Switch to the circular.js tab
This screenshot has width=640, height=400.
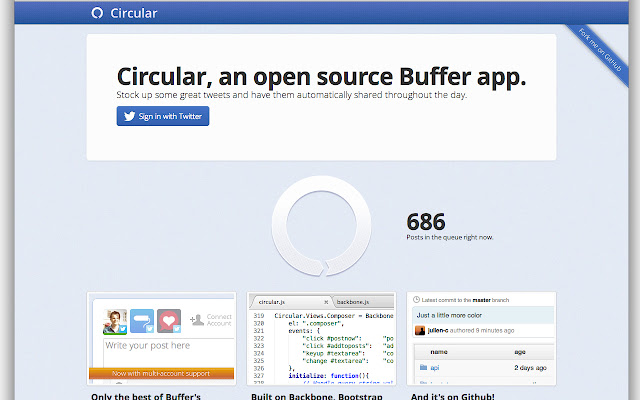271,302
